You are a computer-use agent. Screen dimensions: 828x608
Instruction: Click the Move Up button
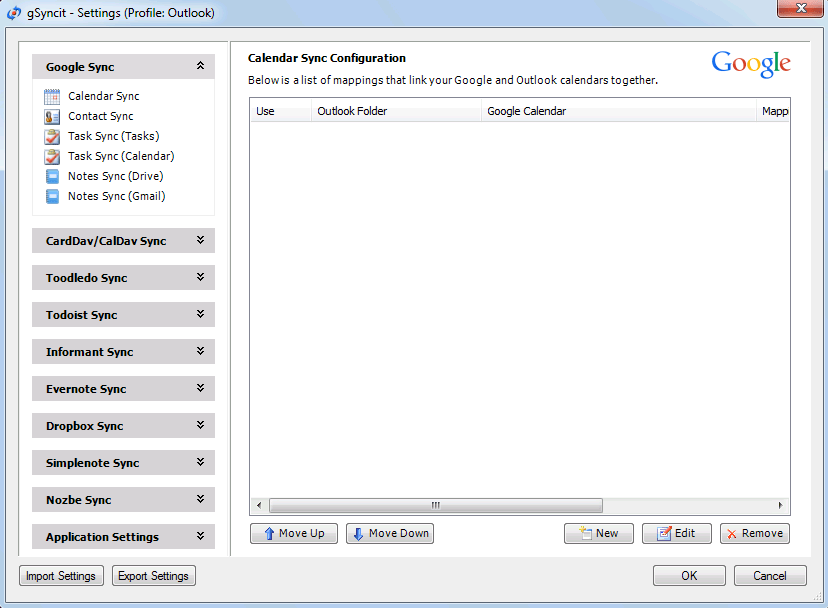[294, 534]
